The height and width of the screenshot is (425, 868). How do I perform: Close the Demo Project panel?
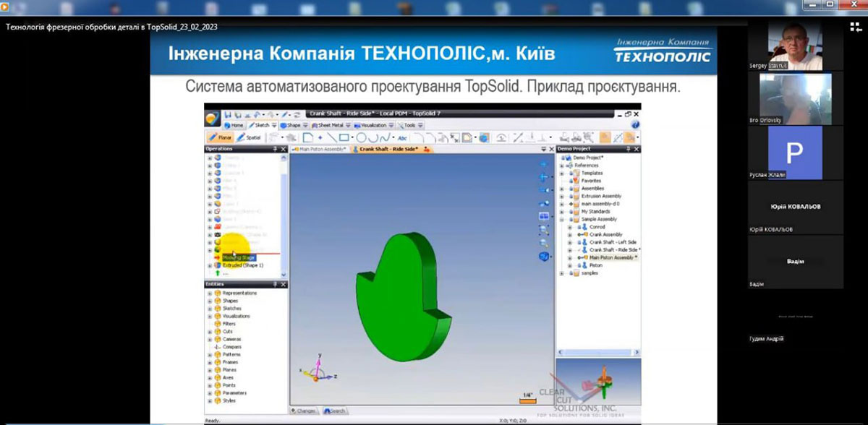pos(637,149)
